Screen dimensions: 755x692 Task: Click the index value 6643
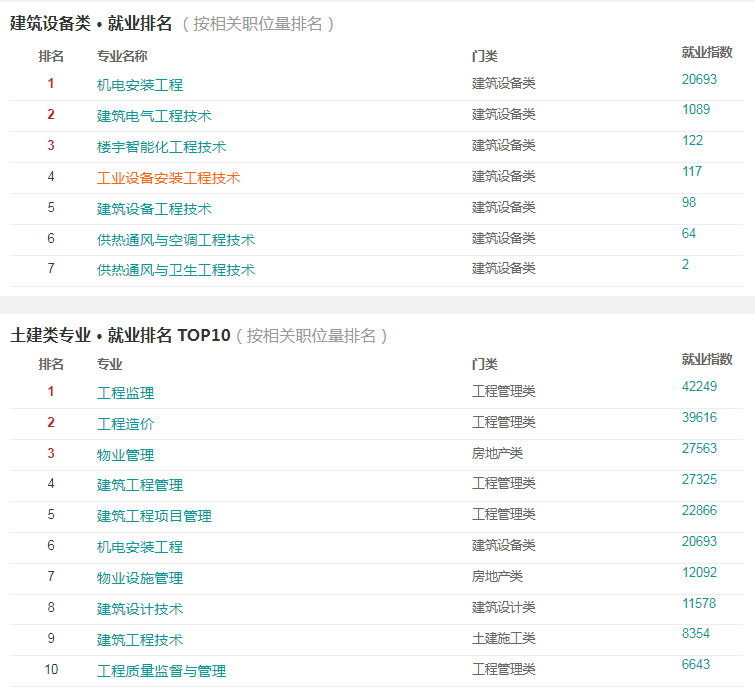coord(696,664)
